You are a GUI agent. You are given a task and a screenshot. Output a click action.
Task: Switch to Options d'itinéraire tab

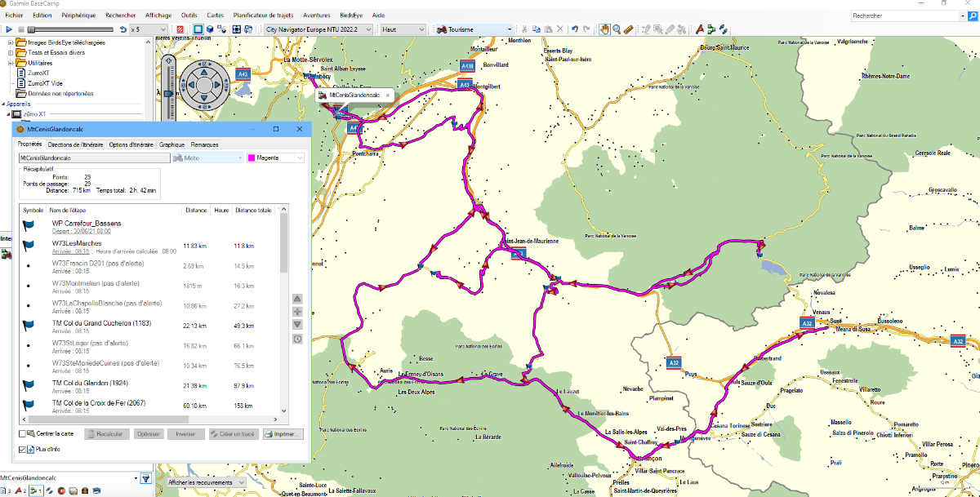[x=131, y=144]
